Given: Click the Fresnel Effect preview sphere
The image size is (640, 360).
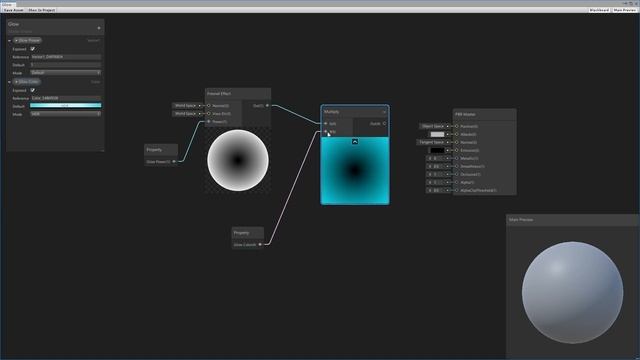Looking at the screenshot, I should click(238, 160).
